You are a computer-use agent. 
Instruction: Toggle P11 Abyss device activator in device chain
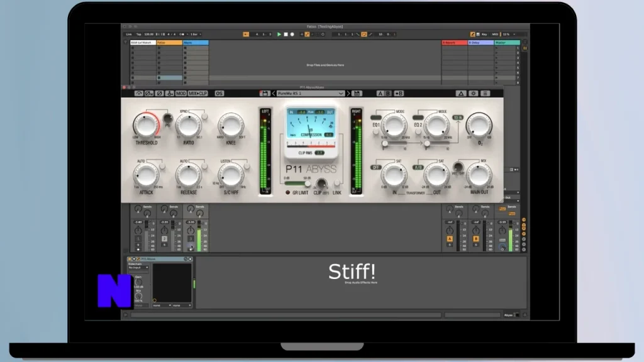click(x=130, y=259)
